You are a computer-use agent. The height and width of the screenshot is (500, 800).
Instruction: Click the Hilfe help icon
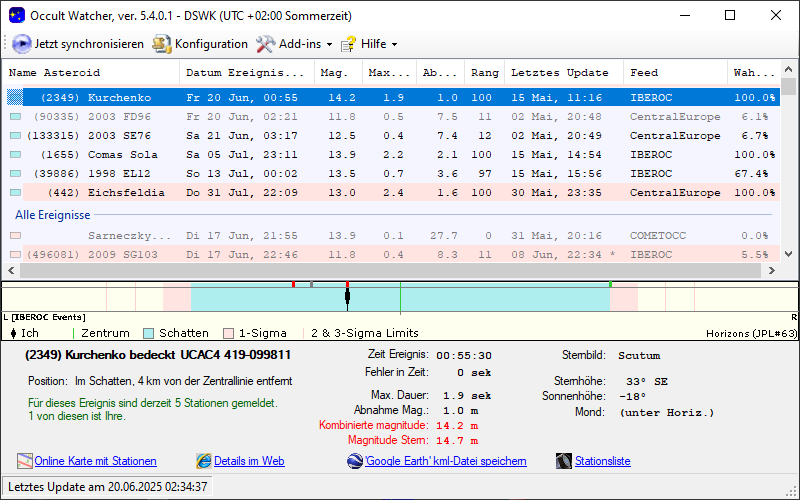[x=348, y=44]
